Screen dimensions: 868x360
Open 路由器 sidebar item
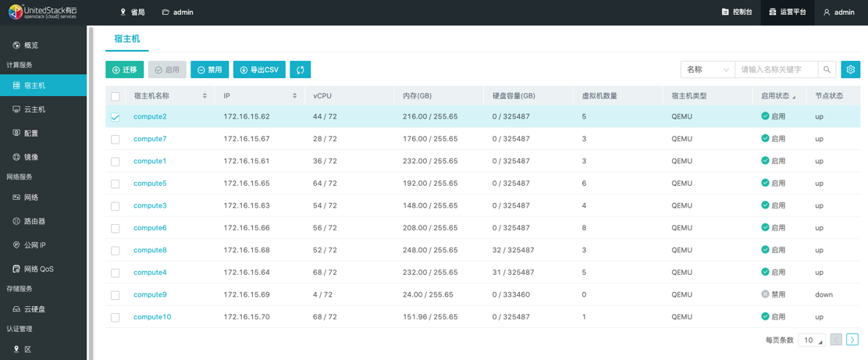43,221
